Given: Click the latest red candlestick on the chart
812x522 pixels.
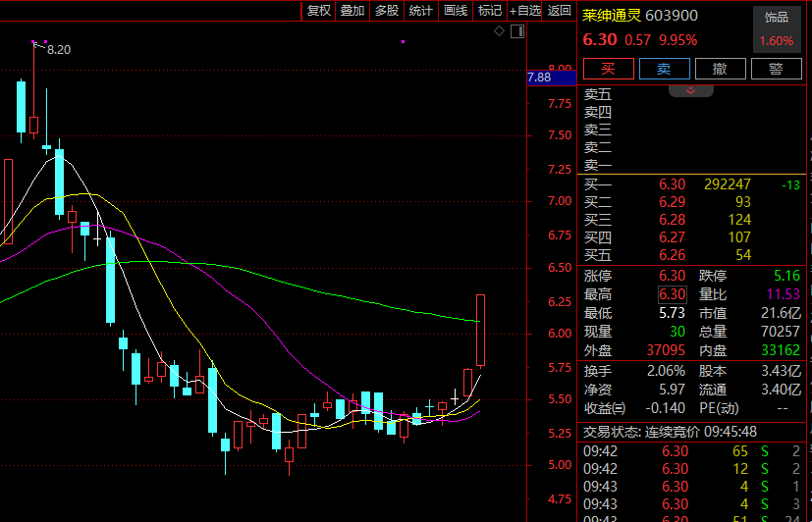Looking at the screenshot, I should pyautogui.click(x=481, y=329).
